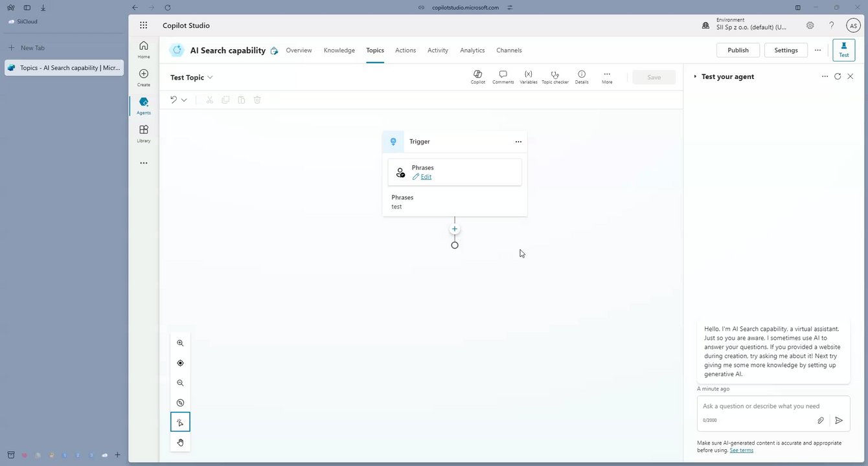Open the Copilot toolbar button
This screenshot has width=868, height=466.
coord(477,77)
